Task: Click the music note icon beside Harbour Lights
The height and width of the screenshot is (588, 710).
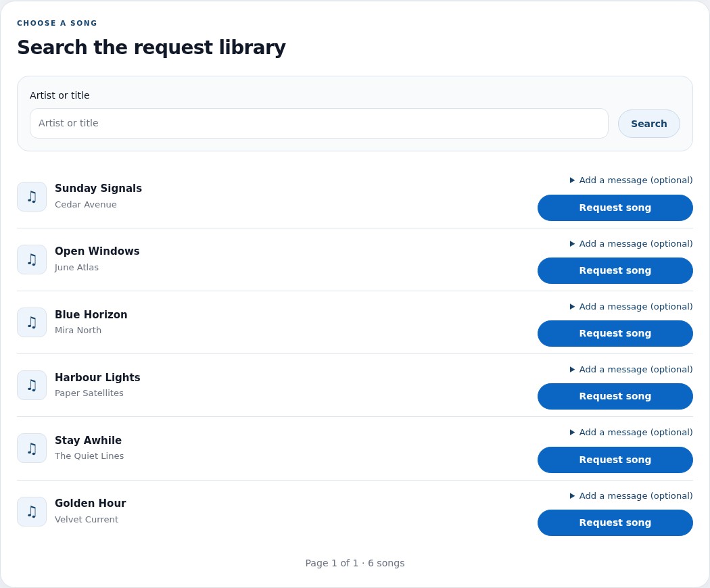Action: pos(32,385)
